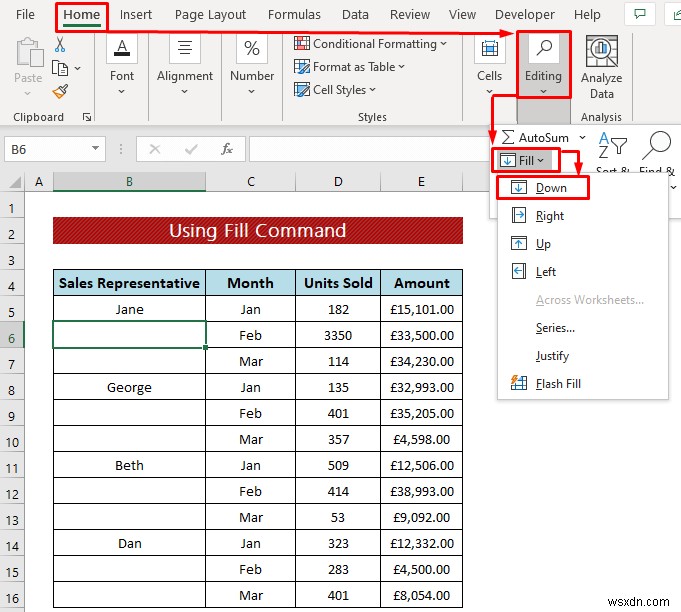Choose Justify from the Fill menu
The width and height of the screenshot is (681, 612).
(582, 356)
